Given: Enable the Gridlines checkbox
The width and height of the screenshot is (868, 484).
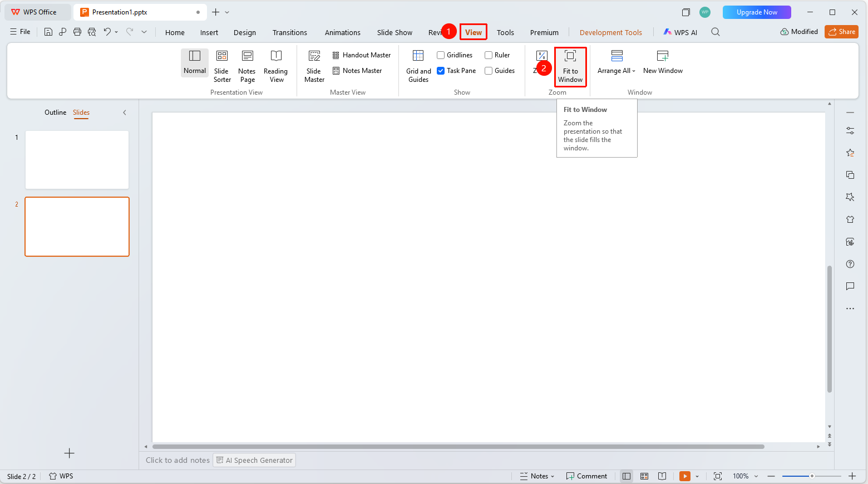Looking at the screenshot, I should (441, 55).
